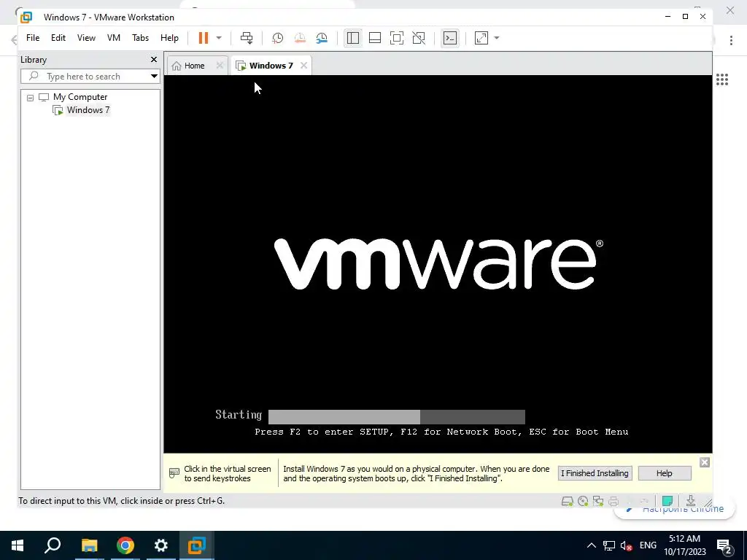The image size is (747, 560).
Task: Click the network tray icon
Action: 609,545
